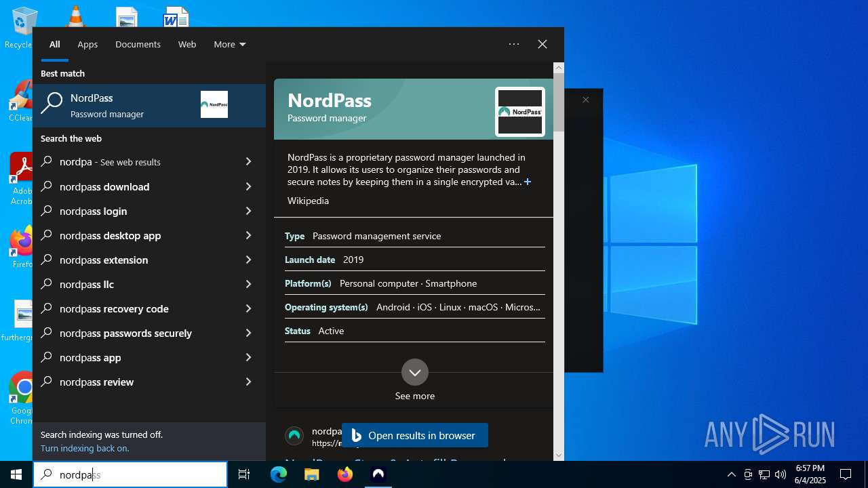Select 'nordpass passwords securely' suggestion
The height and width of the screenshot is (488, 868).
pos(136,333)
